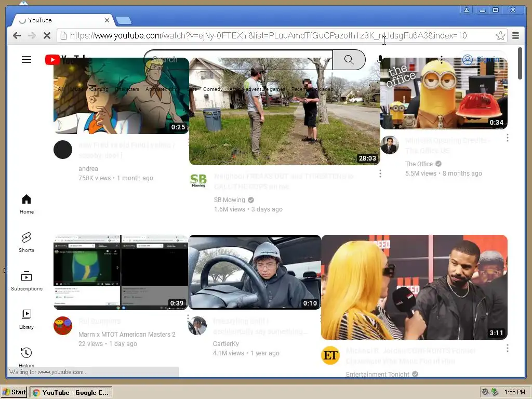532x399 pixels.
Task: Focus the YouTube search field
Action: pyautogui.click(x=238, y=60)
